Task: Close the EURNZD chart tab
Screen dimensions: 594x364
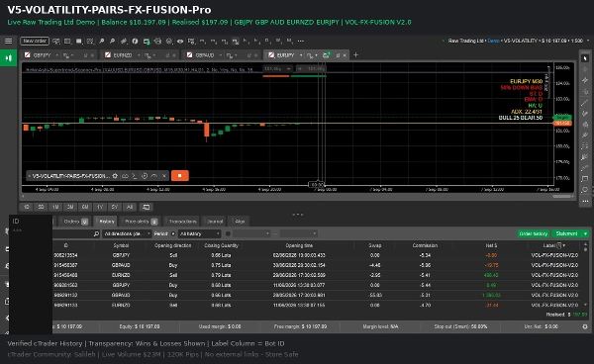Action: coord(174,55)
